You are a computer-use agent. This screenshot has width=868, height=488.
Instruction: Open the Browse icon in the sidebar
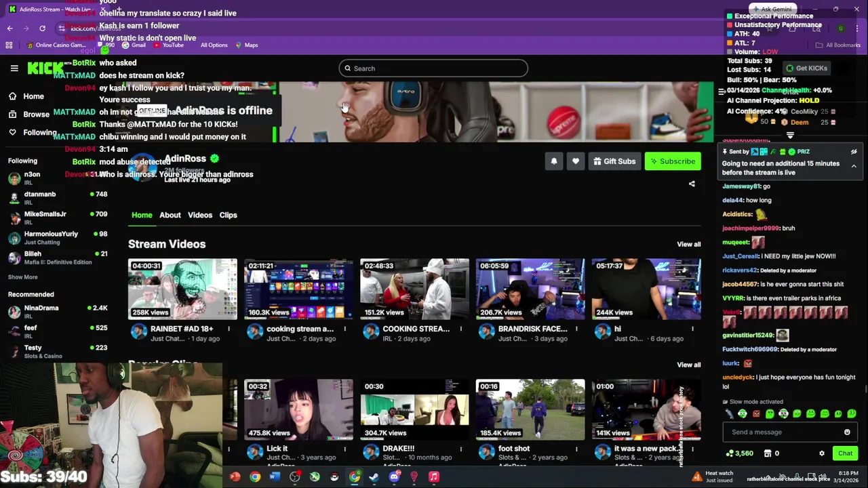pos(12,114)
